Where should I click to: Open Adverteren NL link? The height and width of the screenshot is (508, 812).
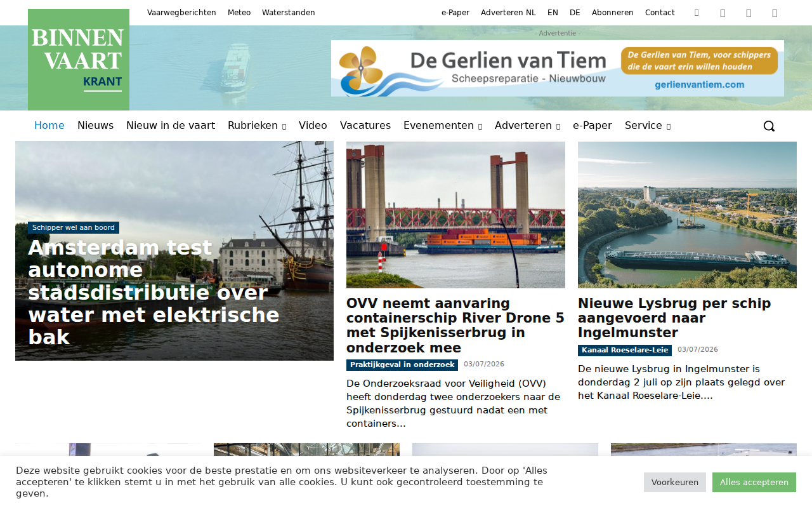(508, 13)
